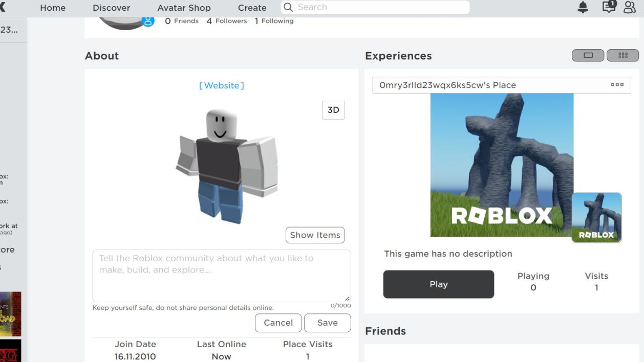
Task: Click the About section heading
Action: click(102, 56)
